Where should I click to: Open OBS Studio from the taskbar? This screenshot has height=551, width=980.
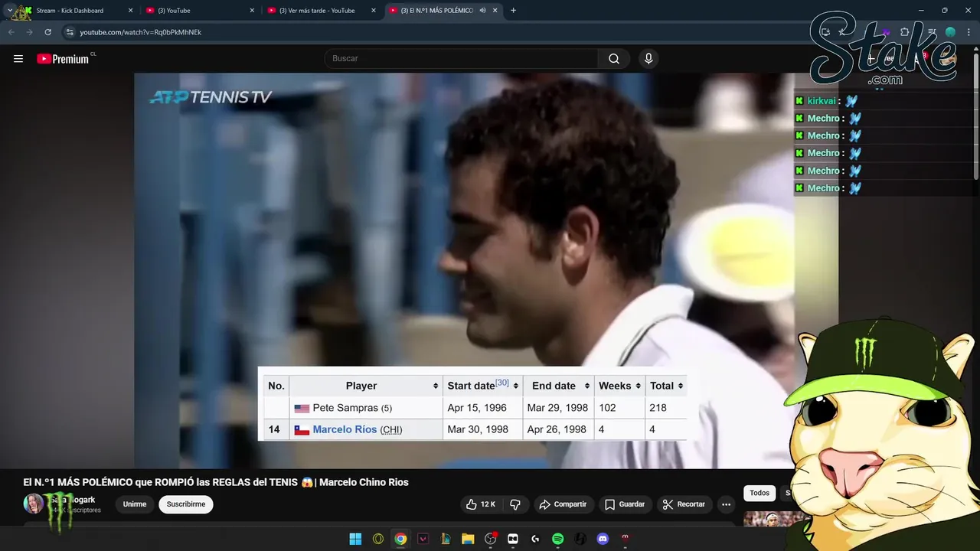[x=491, y=539]
